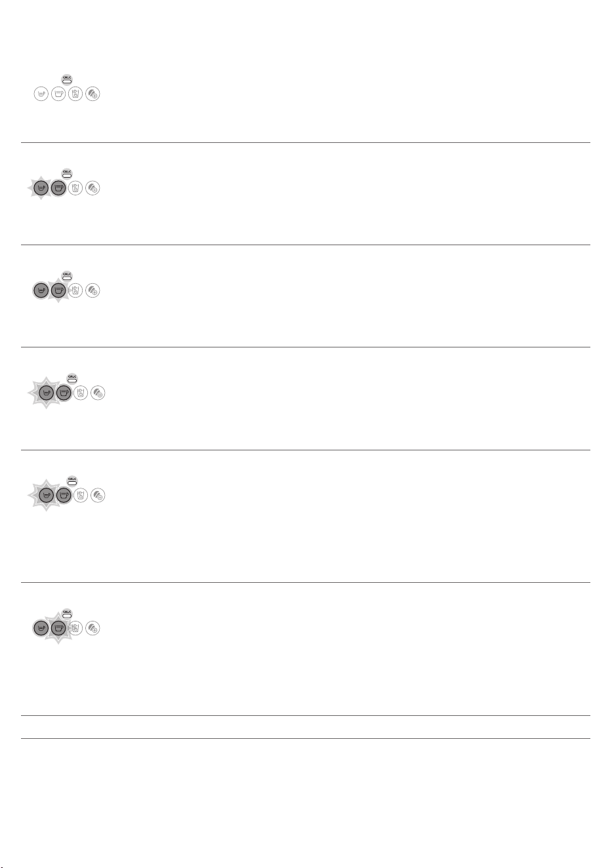Click the unlit coffee cup icon in top row
The width and height of the screenshot is (612, 868).
click(x=58, y=94)
